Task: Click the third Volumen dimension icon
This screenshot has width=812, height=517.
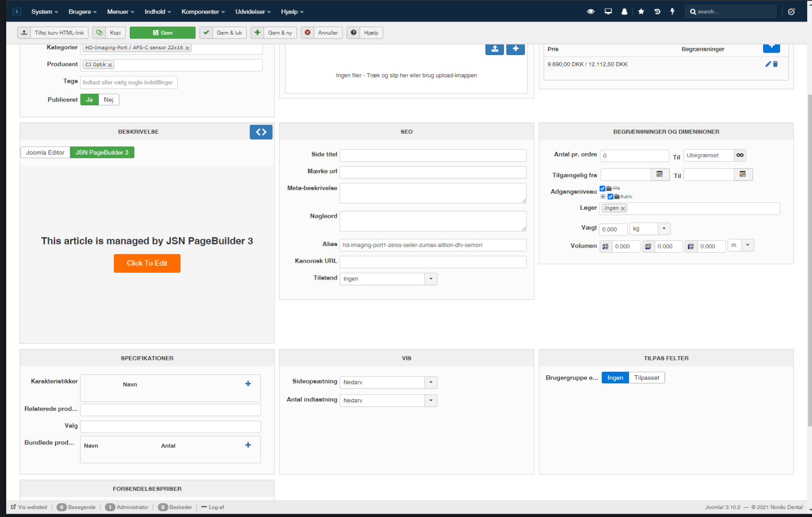Action: pyautogui.click(x=691, y=247)
